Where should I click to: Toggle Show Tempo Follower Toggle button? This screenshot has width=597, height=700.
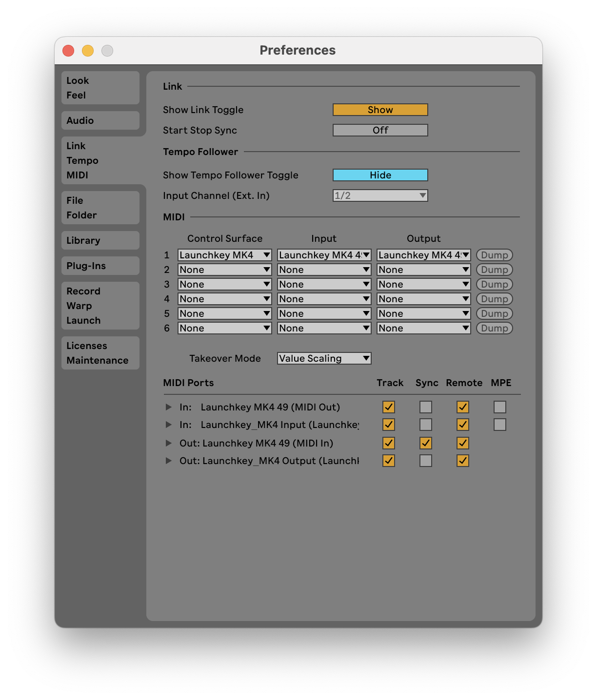pyautogui.click(x=380, y=175)
